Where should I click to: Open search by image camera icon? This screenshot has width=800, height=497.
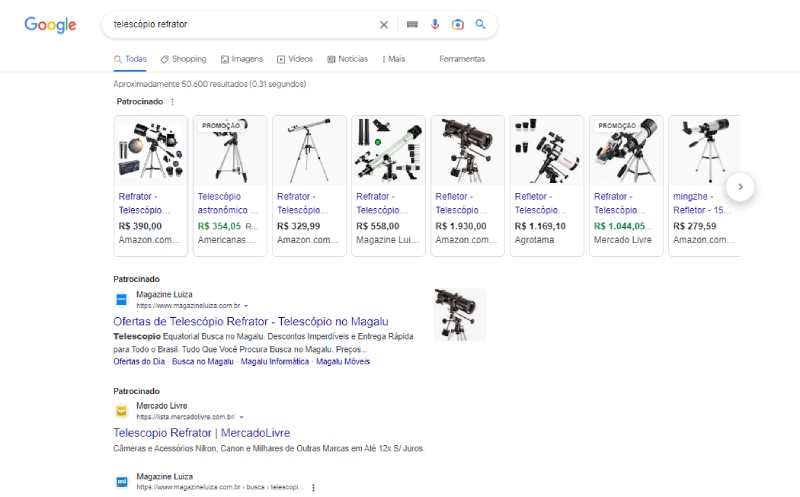pyautogui.click(x=457, y=25)
